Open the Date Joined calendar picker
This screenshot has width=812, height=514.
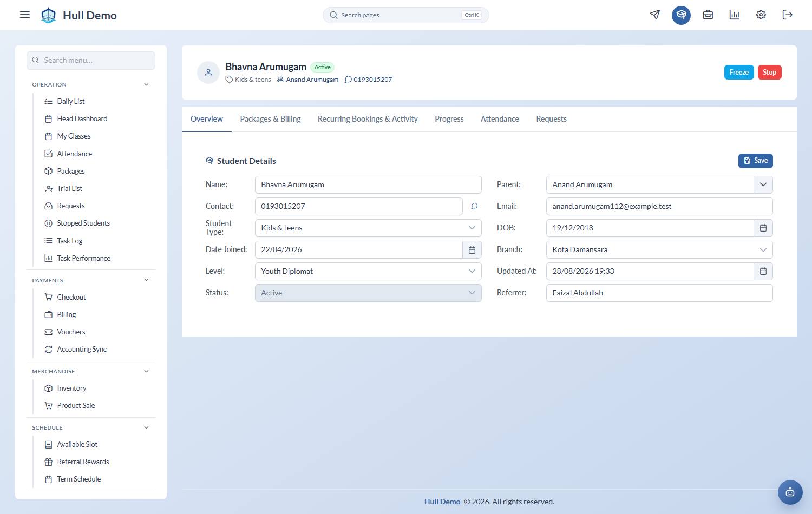coord(472,249)
